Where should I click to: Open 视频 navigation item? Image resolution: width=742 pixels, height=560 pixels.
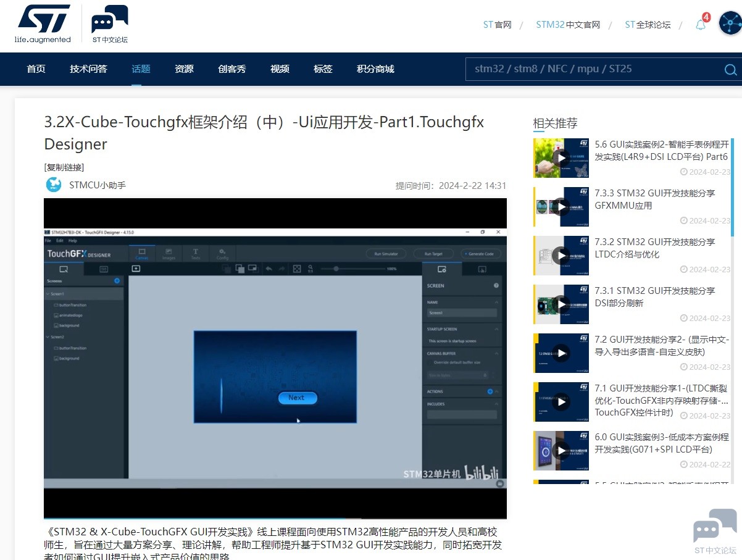pyautogui.click(x=280, y=69)
